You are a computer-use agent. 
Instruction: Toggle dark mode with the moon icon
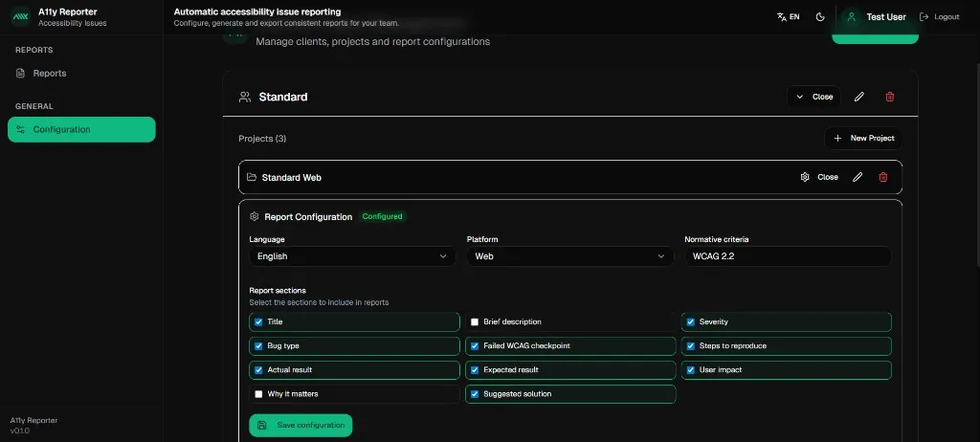[x=820, y=17]
